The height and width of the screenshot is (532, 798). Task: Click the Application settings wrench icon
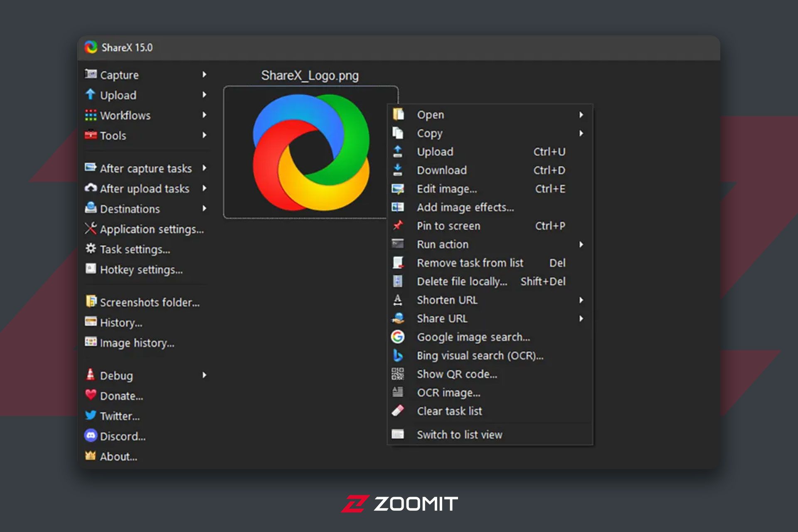(x=91, y=228)
